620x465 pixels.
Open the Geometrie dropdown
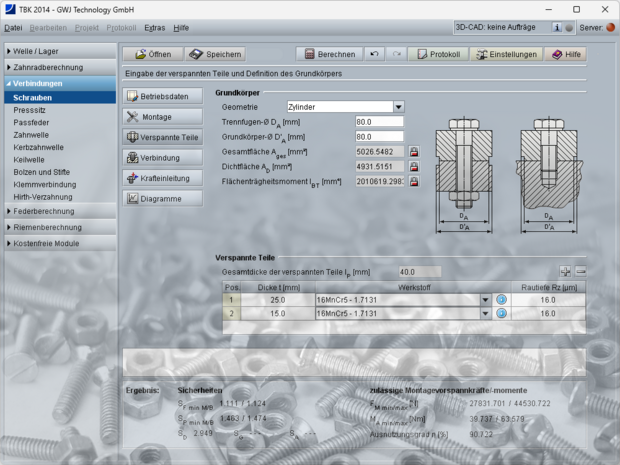point(398,106)
